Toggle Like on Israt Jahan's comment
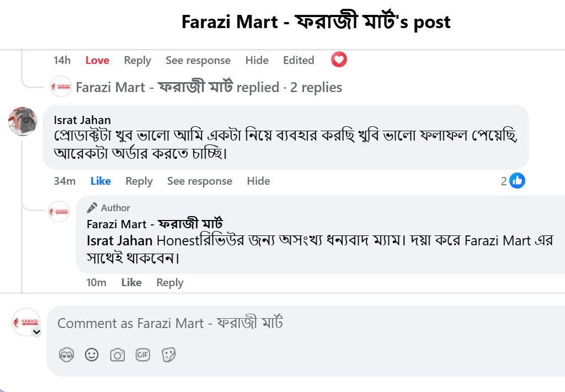 click(x=100, y=181)
